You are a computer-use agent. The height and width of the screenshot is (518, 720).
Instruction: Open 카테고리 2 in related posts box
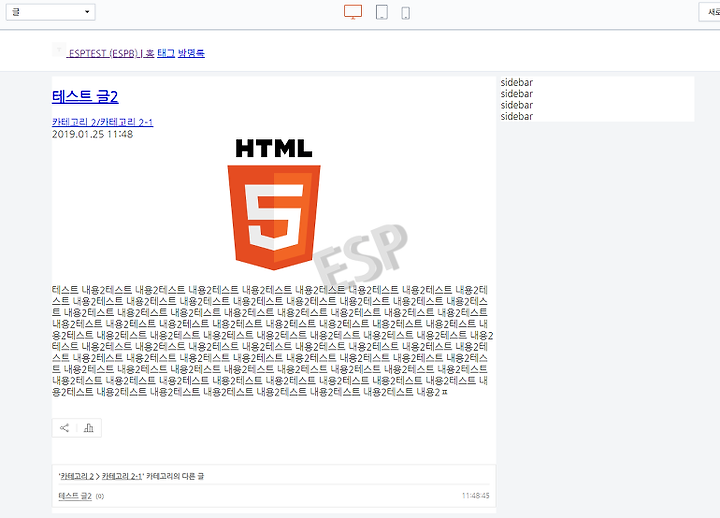(77, 476)
